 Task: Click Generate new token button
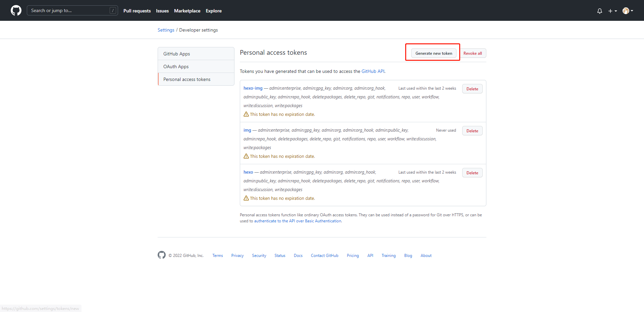[x=434, y=53]
